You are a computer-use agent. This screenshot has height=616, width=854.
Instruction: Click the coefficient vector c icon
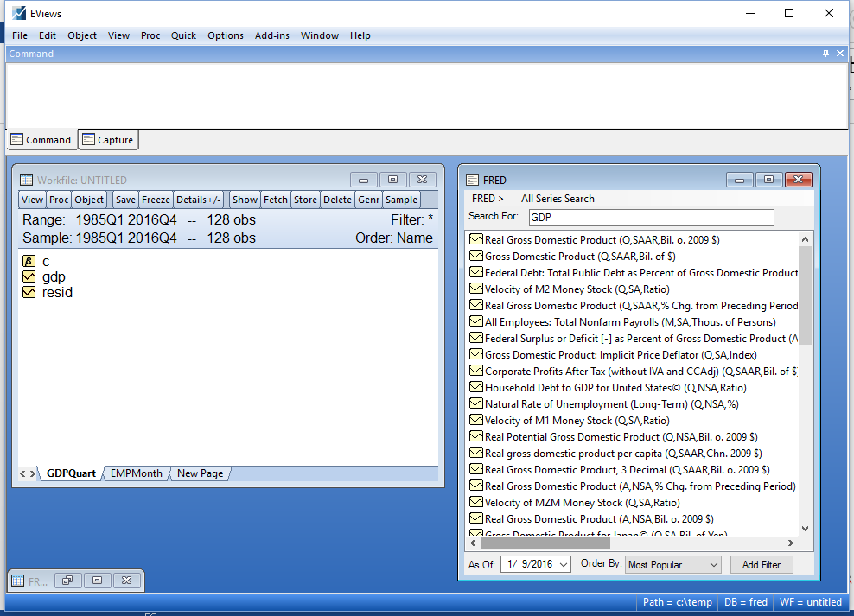(29, 261)
